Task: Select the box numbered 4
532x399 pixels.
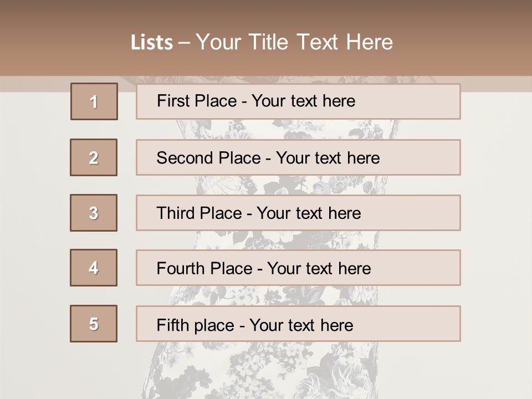Action: [94, 268]
